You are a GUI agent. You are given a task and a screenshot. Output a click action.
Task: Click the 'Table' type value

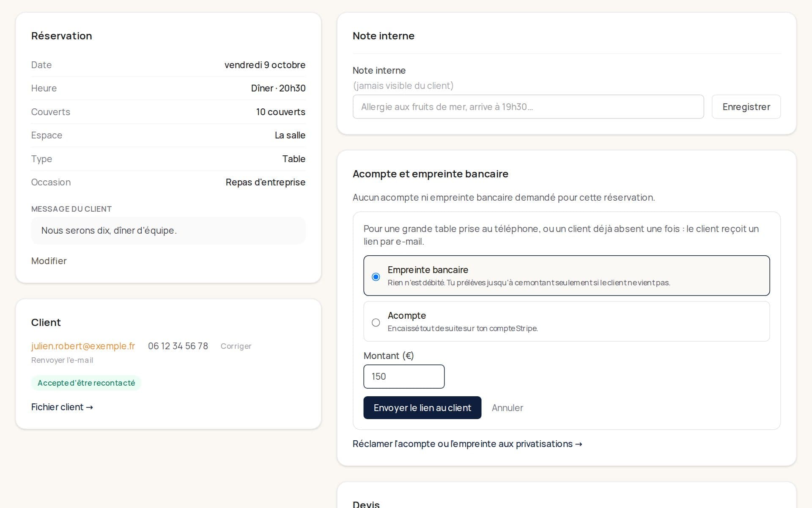(294, 159)
